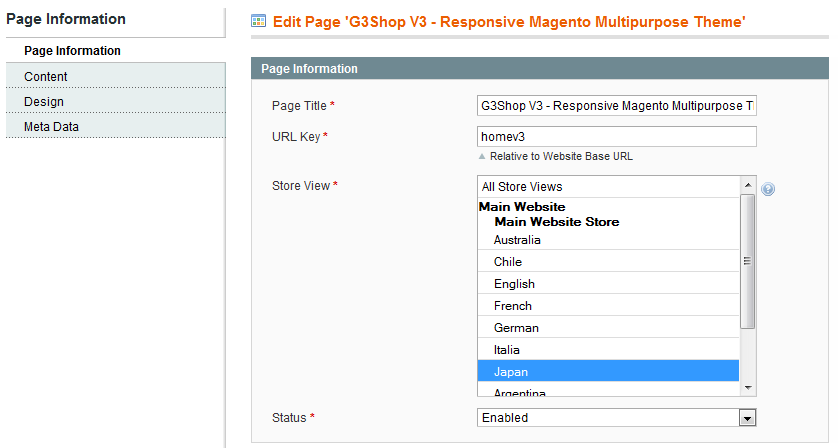Open the Status dropdown arrow

click(x=748, y=418)
